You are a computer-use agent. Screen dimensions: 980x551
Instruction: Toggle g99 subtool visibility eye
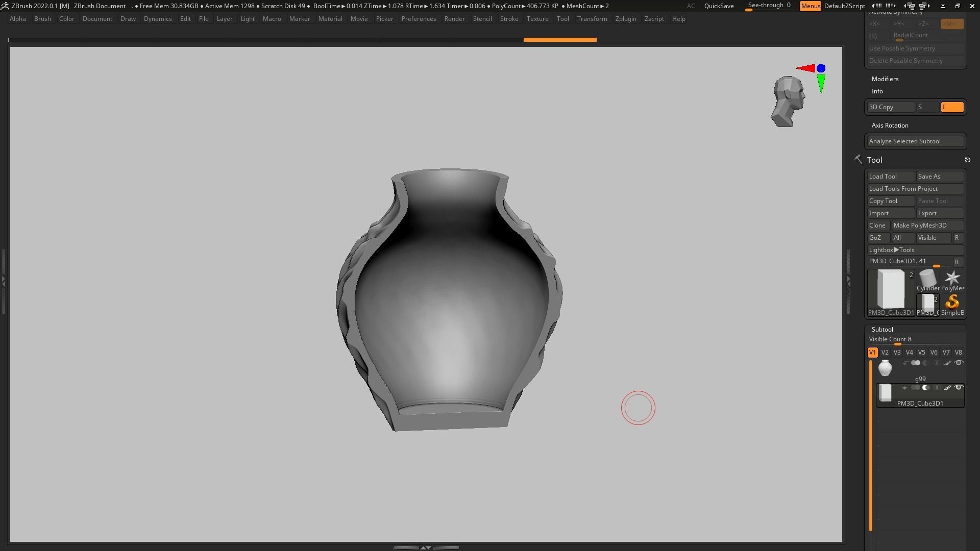(x=959, y=363)
